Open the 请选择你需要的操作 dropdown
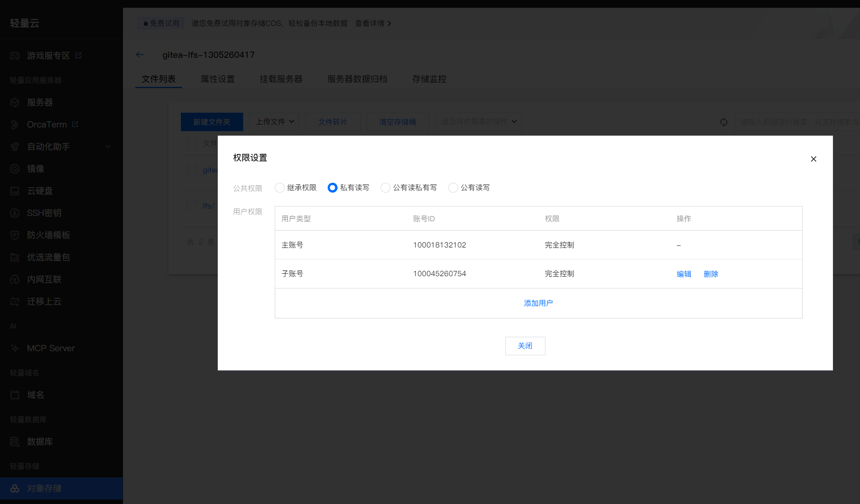Viewport: 860px width, 504px height. [478, 122]
